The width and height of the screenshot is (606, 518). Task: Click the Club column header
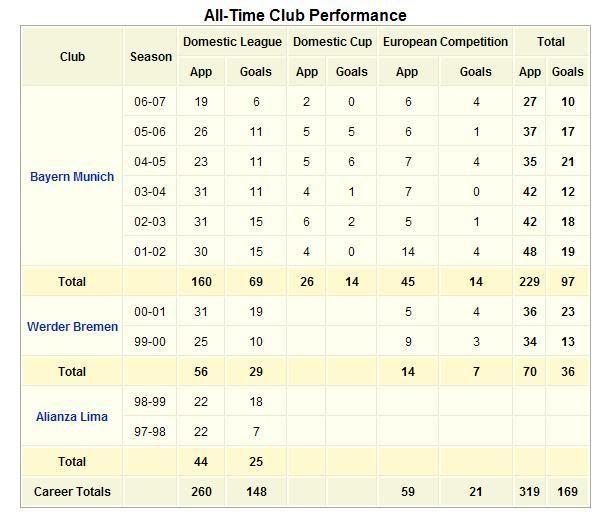pos(72,57)
